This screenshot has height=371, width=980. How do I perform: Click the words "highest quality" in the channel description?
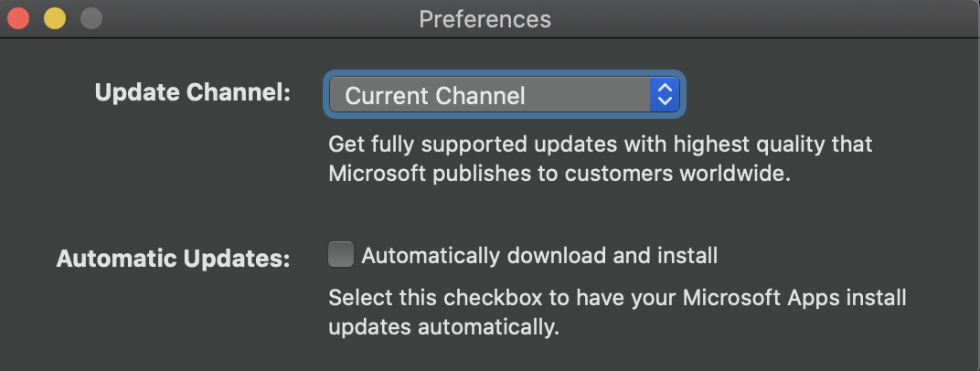[x=749, y=144]
